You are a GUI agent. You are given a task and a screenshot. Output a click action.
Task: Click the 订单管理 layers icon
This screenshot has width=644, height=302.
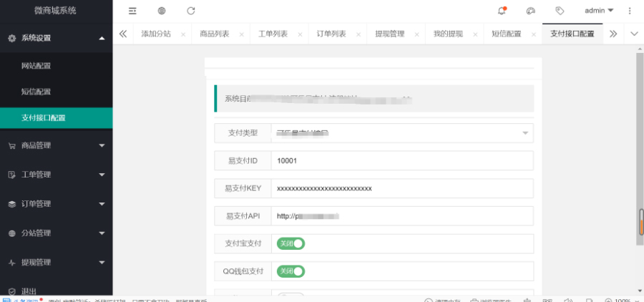[12, 204]
